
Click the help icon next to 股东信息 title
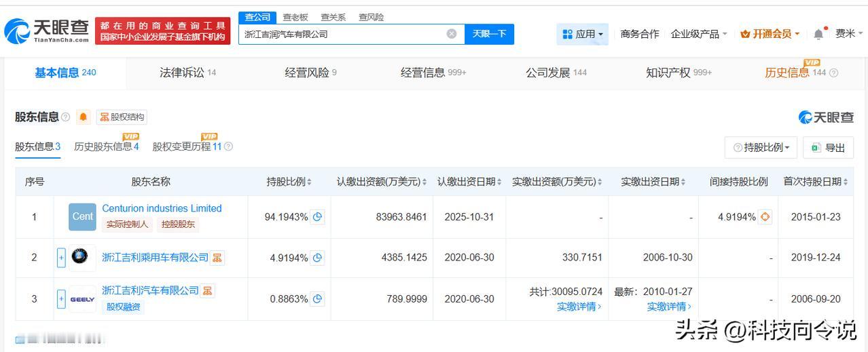coord(66,117)
